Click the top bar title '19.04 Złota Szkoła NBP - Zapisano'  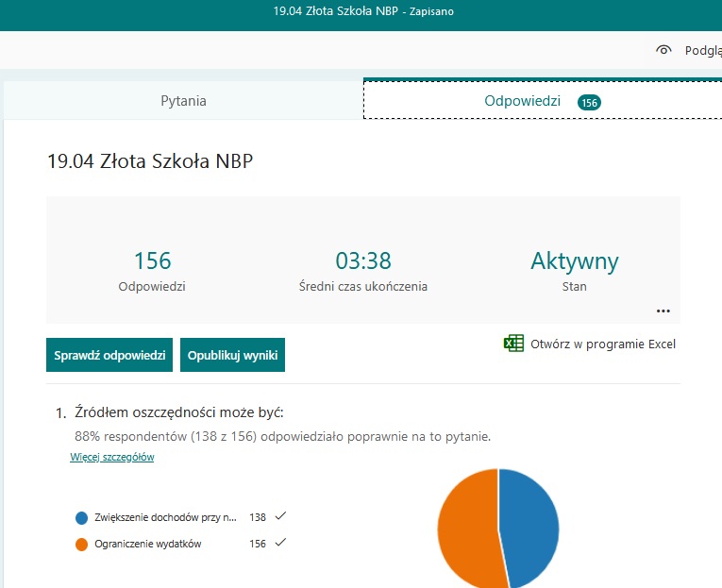pyautogui.click(x=363, y=11)
